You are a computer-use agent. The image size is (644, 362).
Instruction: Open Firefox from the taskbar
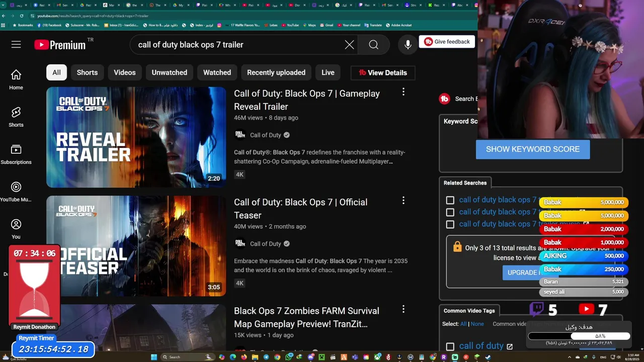[244, 357]
